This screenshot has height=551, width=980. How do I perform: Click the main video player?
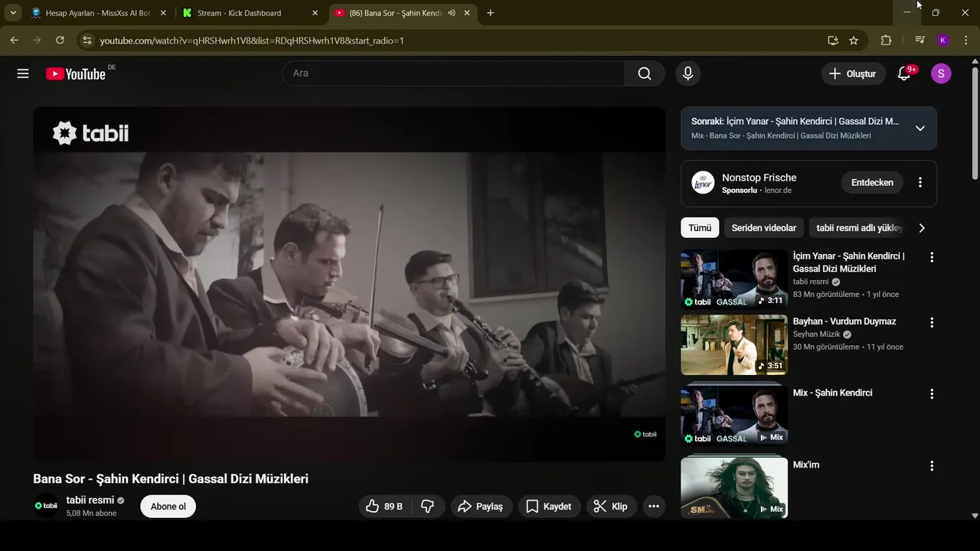point(349,284)
